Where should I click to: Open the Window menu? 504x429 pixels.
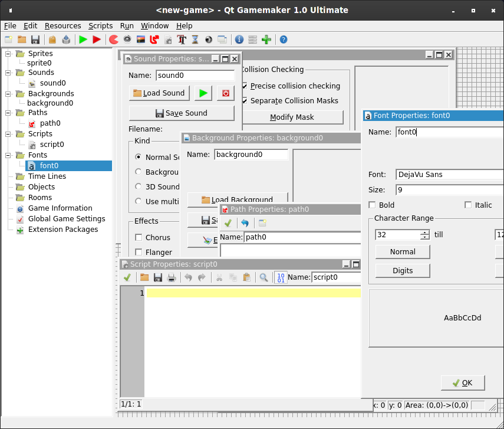tap(154, 26)
